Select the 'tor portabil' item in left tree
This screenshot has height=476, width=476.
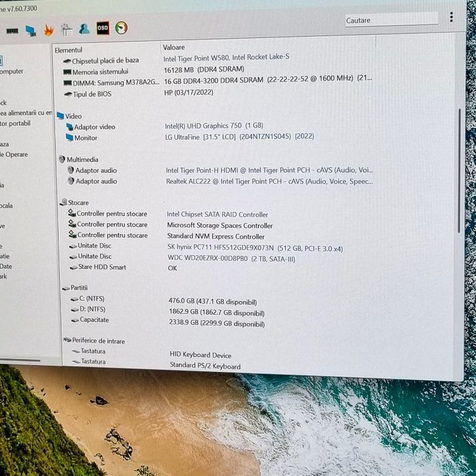tap(15, 124)
